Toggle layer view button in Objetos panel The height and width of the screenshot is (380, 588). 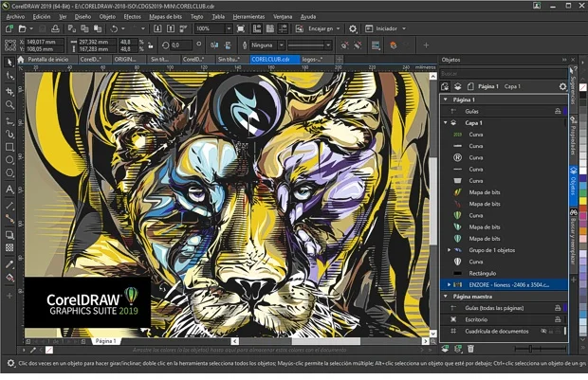click(457, 86)
